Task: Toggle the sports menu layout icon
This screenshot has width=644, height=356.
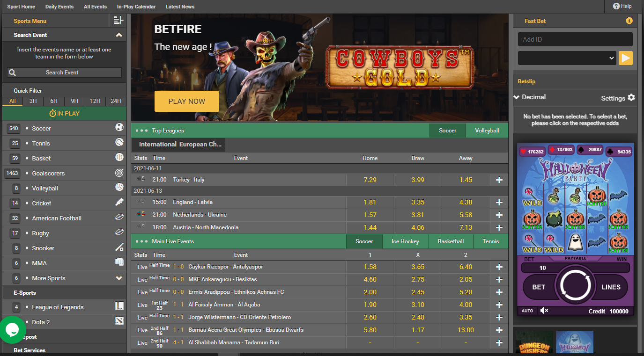Action: pos(118,21)
